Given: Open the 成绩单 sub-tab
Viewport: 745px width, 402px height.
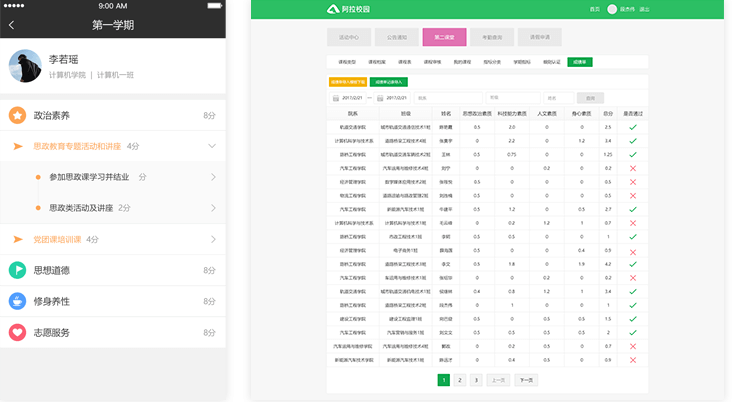Looking at the screenshot, I should (579, 62).
